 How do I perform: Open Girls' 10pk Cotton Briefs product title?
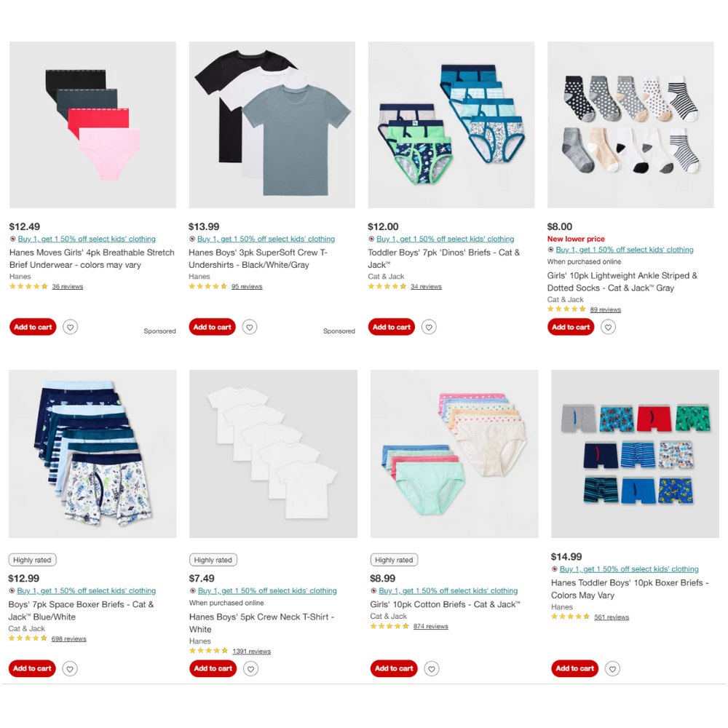click(445, 604)
